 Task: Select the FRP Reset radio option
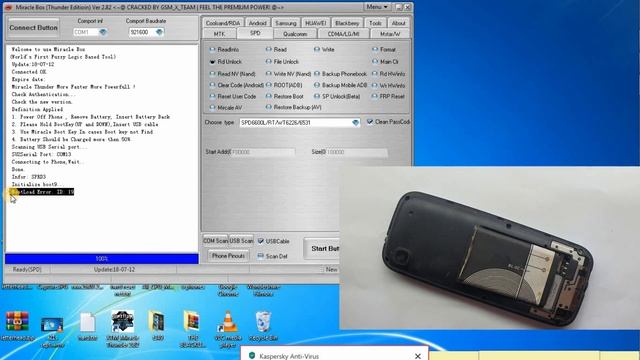tap(388, 96)
